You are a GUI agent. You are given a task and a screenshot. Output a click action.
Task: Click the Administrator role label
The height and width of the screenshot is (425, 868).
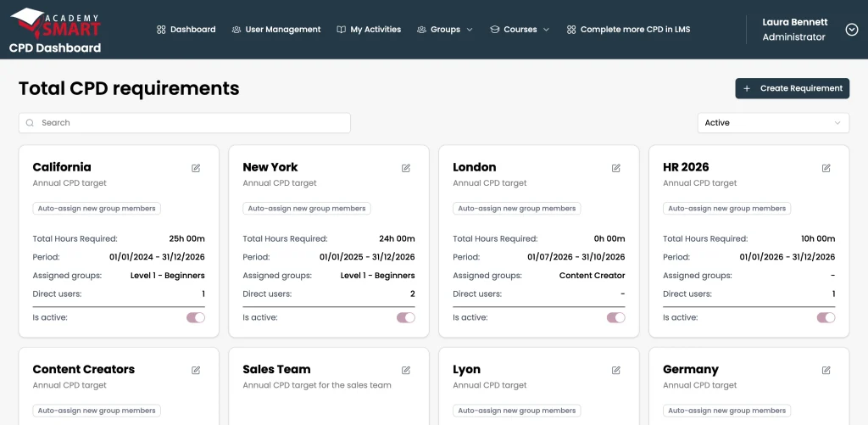pyautogui.click(x=793, y=37)
